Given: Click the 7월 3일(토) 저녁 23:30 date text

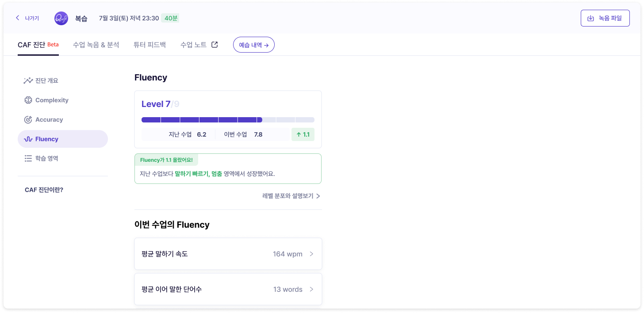Looking at the screenshot, I should pyautogui.click(x=129, y=18).
